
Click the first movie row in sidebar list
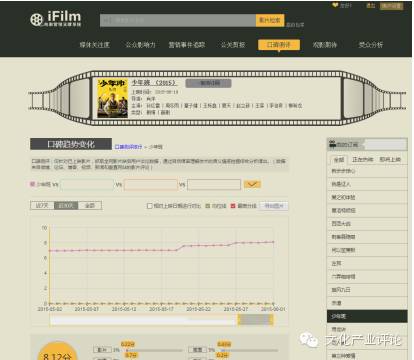[x=367, y=171]
